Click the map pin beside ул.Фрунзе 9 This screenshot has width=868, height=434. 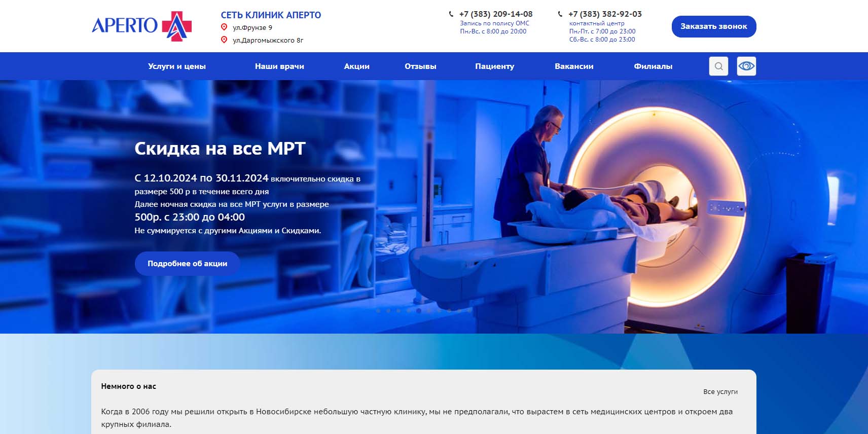224,27
